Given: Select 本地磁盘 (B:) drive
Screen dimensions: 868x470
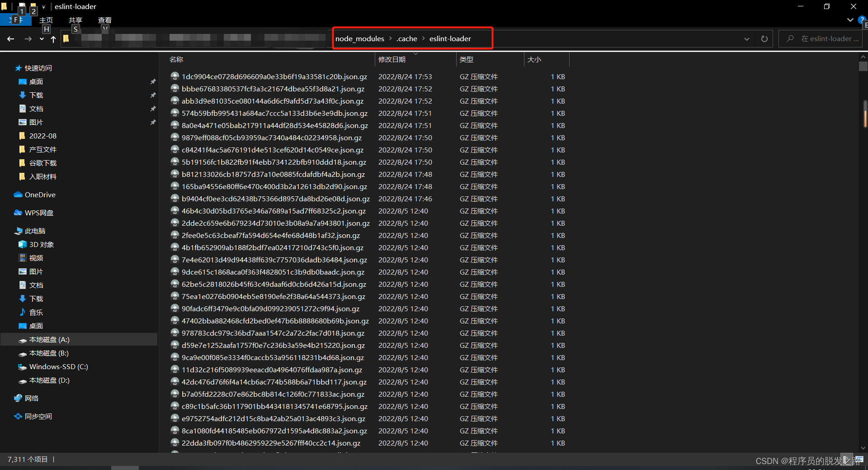Looking at the screenshot, I should coord(49,353).
